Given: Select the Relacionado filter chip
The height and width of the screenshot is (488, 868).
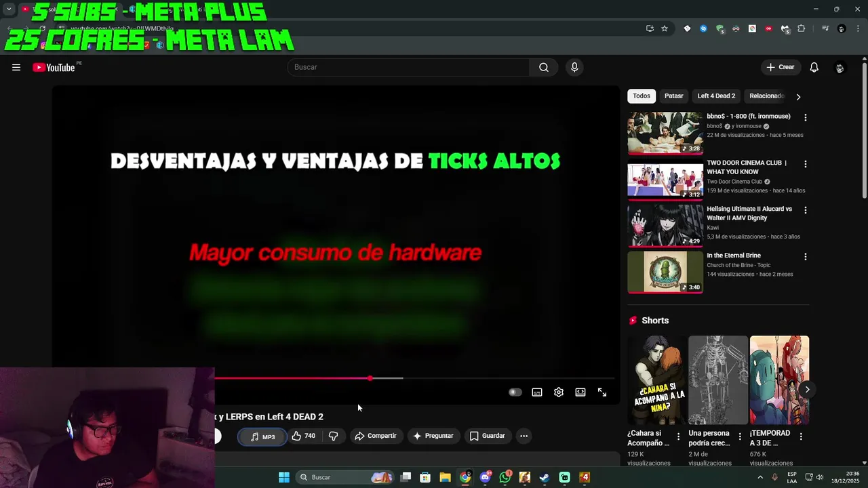Looking at the screenshot, I should 766,96.
